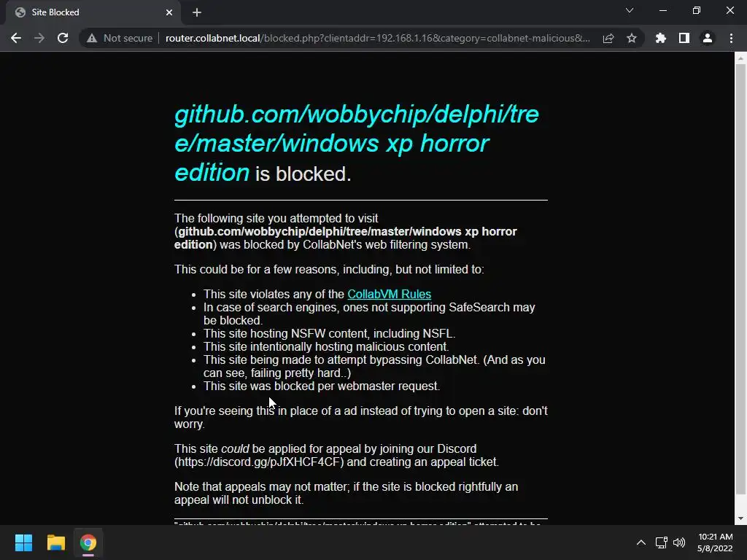Click the Not secure warning icon
747x560 pixels.
tap(92, 38)
